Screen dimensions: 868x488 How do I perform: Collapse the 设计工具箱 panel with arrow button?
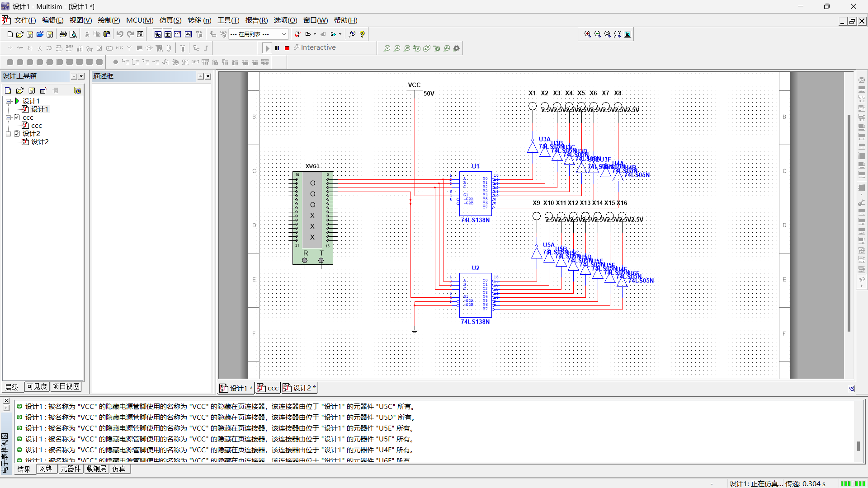[x=74, y=76]
